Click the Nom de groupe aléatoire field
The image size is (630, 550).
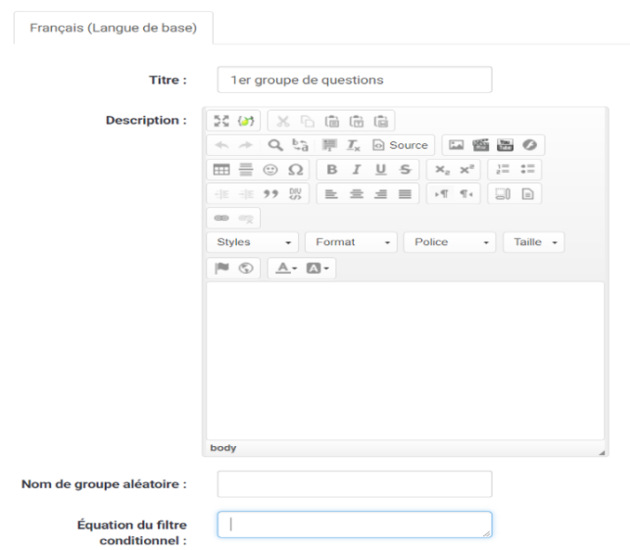pos(355,484)
